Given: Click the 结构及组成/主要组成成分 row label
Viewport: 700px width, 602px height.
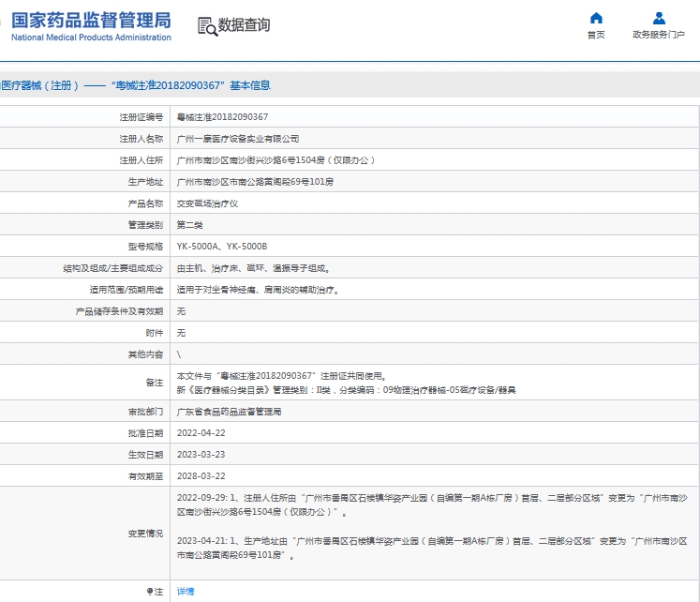Looking at the screenshot, I should [x=113, y=268].
